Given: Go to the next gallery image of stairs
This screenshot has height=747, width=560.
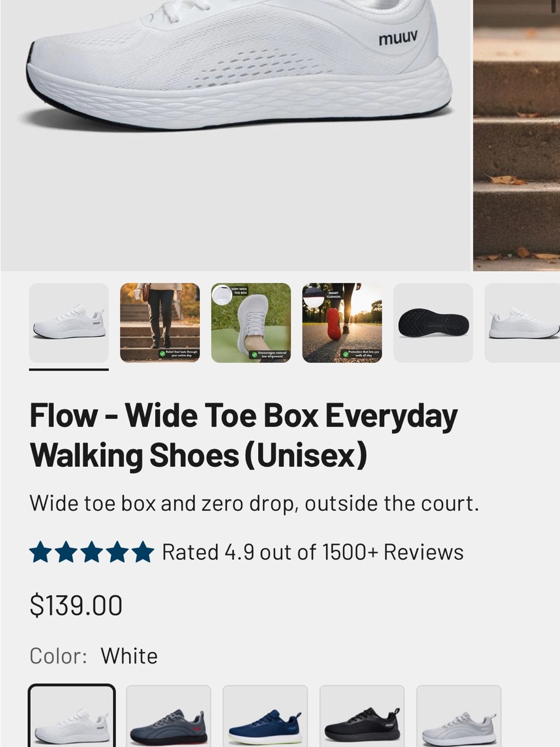Looking at the screenshot, I should tap(516, 135).
